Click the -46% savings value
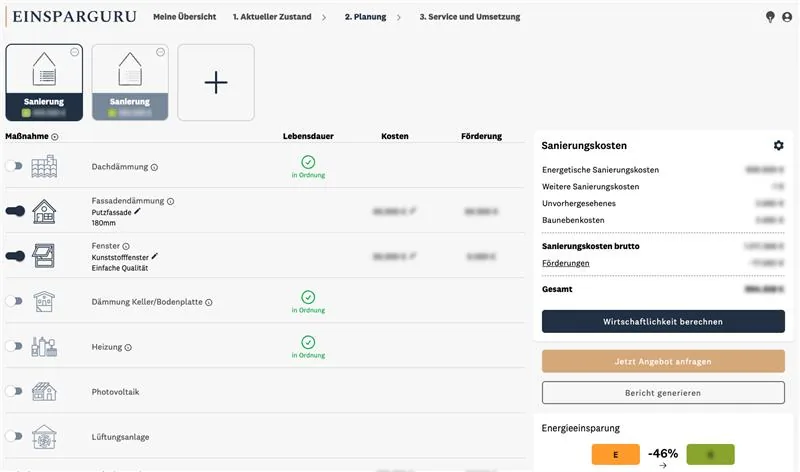This screenshot has width=800, height=472. tap(663, 453)
